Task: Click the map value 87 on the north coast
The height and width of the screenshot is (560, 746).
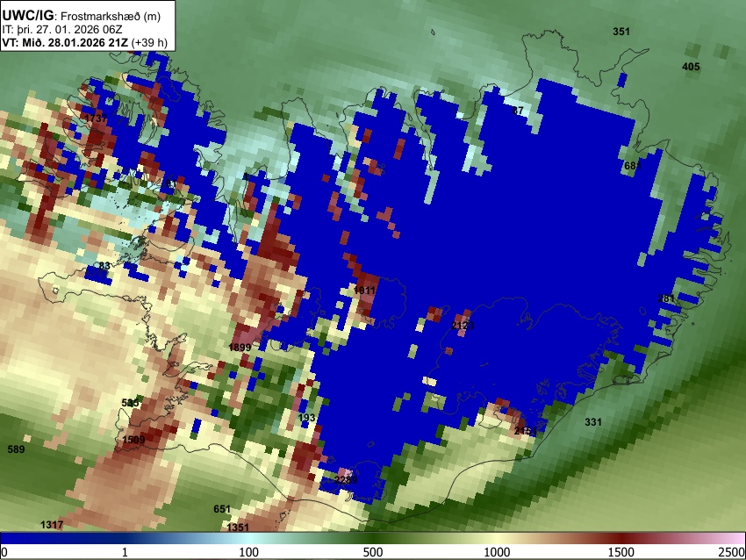Action: click(x=518, y=111)
